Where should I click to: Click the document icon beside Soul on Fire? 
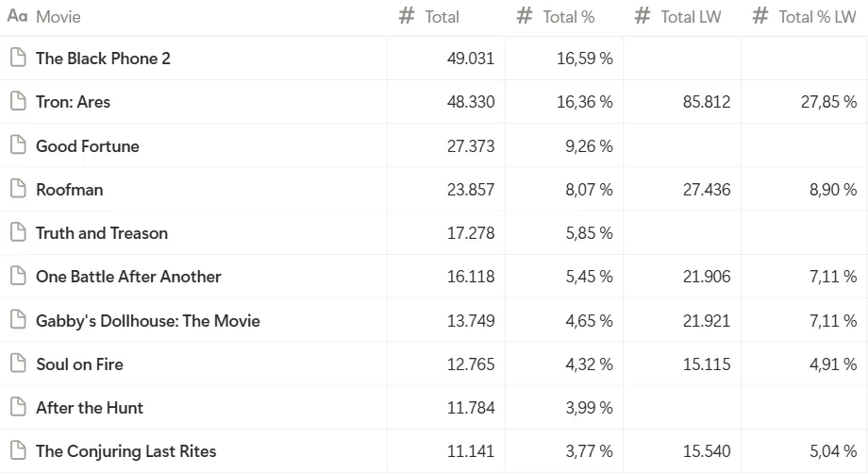coord(17,364)
